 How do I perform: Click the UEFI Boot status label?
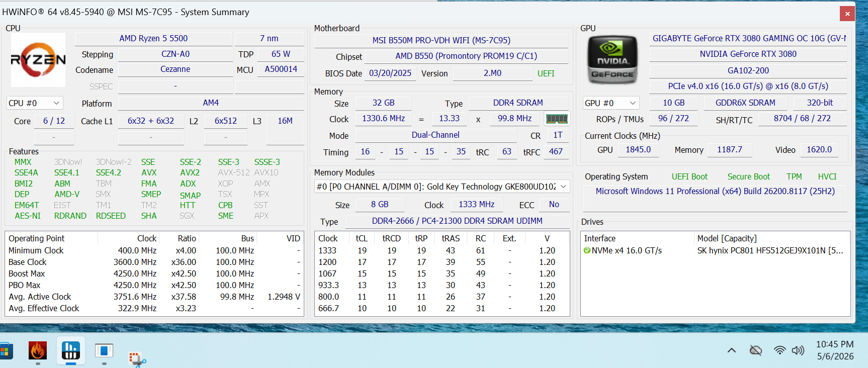click(x=689, y=177)
